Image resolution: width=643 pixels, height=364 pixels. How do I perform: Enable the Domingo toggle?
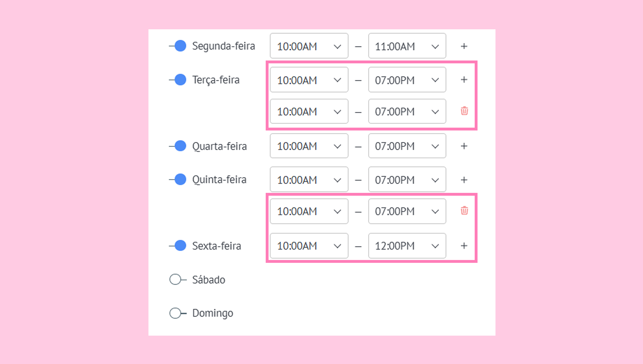pos(178,313)
